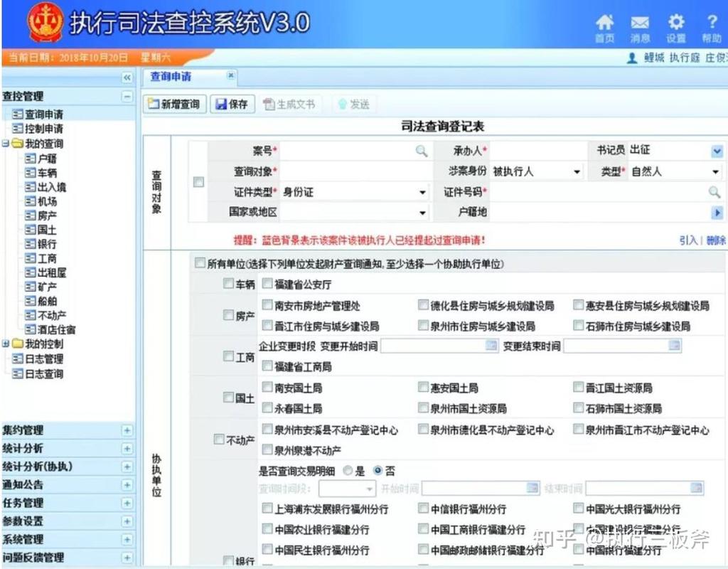Close the 查询申请 tab

231,75
